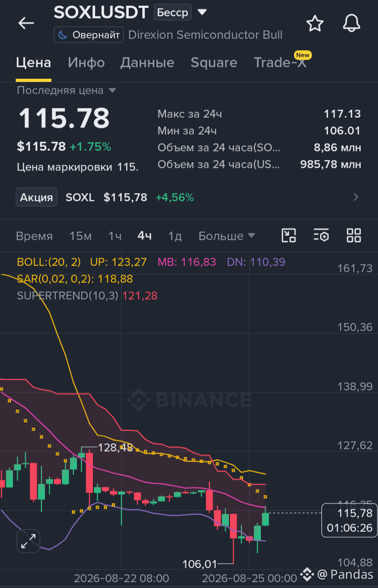Screen dimensions: 378x588
Task: Tap the volume value 985,78 млн
Action: (330, 164)
